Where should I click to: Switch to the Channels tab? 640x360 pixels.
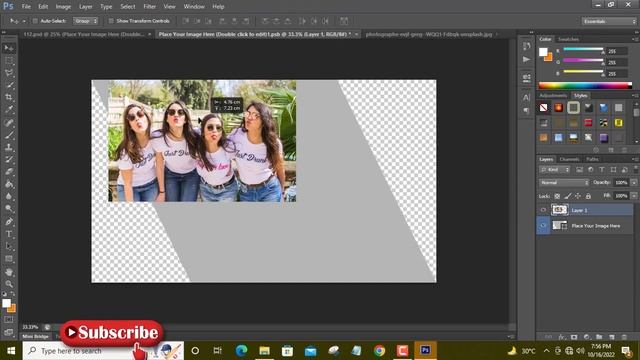pos(569,159)
